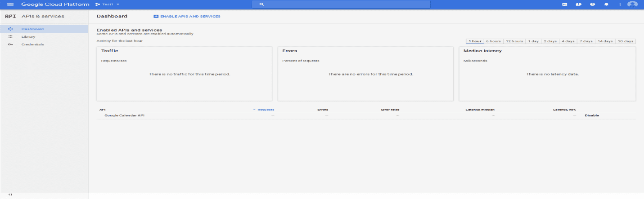Click the Library grid icon
This screenshot has width=644, height=199.
pyautogui.click(x=10, y=37)
